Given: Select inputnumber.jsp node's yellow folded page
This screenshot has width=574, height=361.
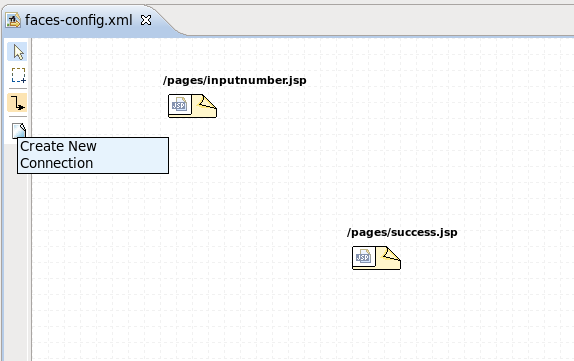Looking at the screenshot, I should 205,106.
